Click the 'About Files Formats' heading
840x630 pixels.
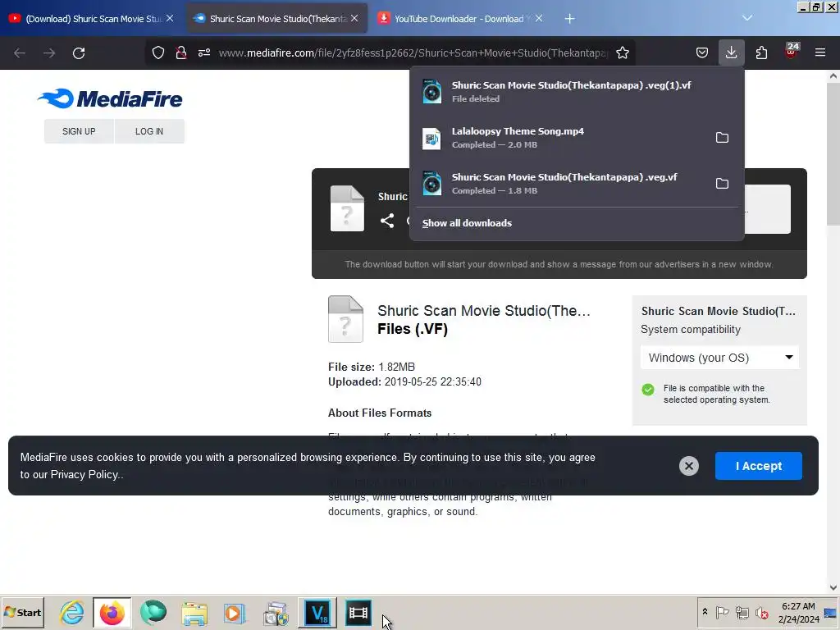[x=380, y=413]
